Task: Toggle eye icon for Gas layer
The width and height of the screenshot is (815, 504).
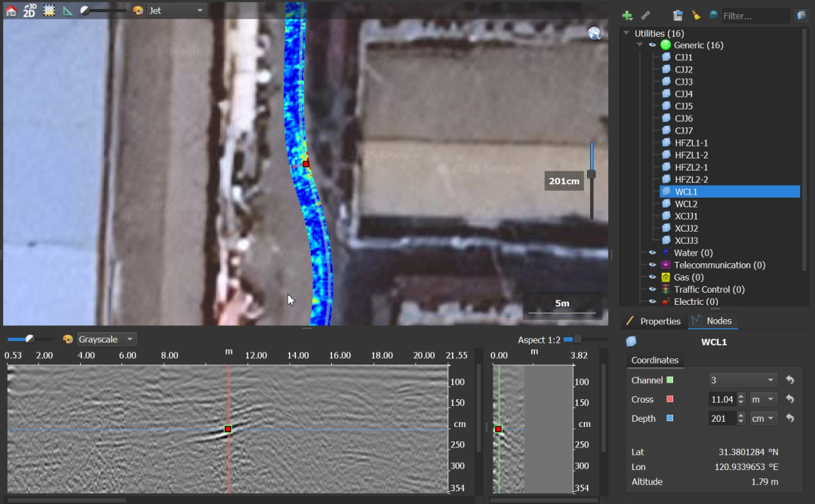Action: point(653,278)
